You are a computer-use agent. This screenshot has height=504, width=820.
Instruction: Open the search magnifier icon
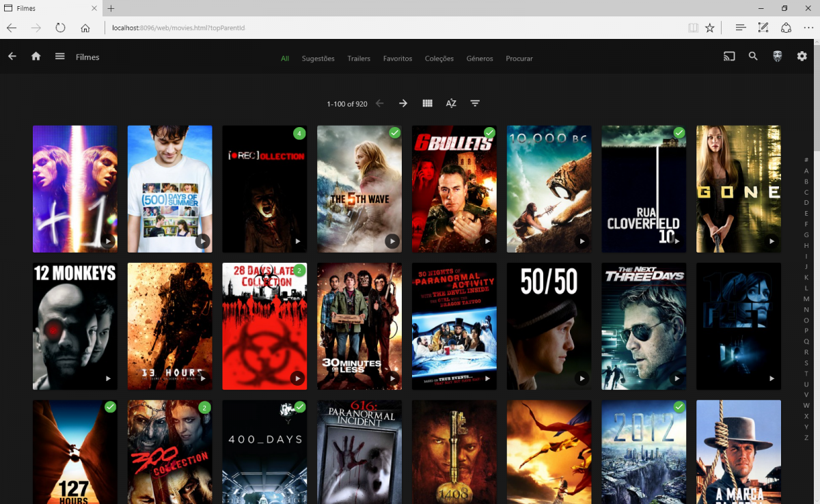[x=753, y=57]
